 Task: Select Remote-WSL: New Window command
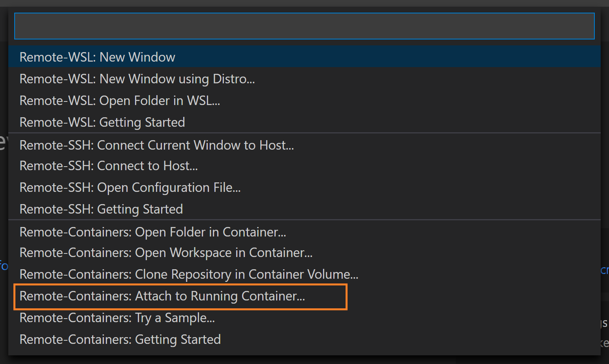tap(304, 57)
